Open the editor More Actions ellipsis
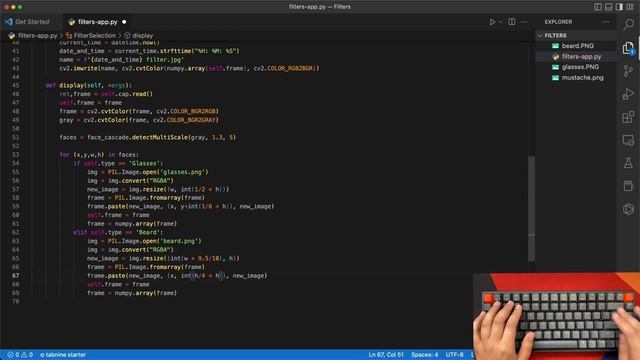 (524, 22)
